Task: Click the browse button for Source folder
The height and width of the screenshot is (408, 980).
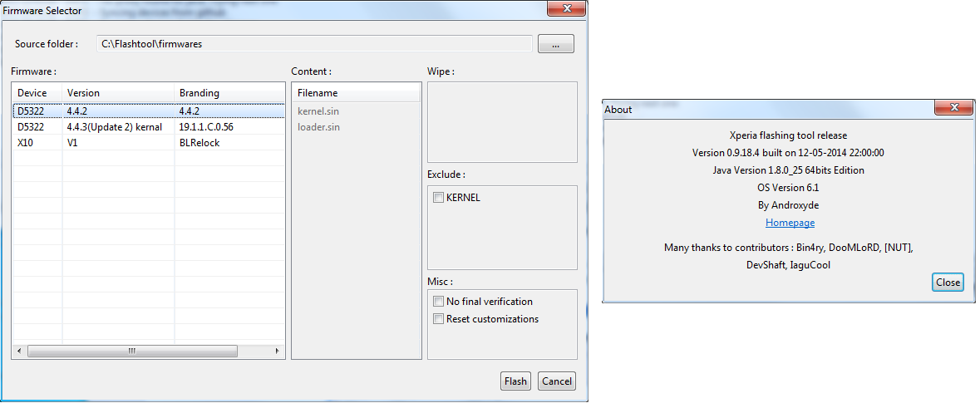Action: [x=555, y=44]
